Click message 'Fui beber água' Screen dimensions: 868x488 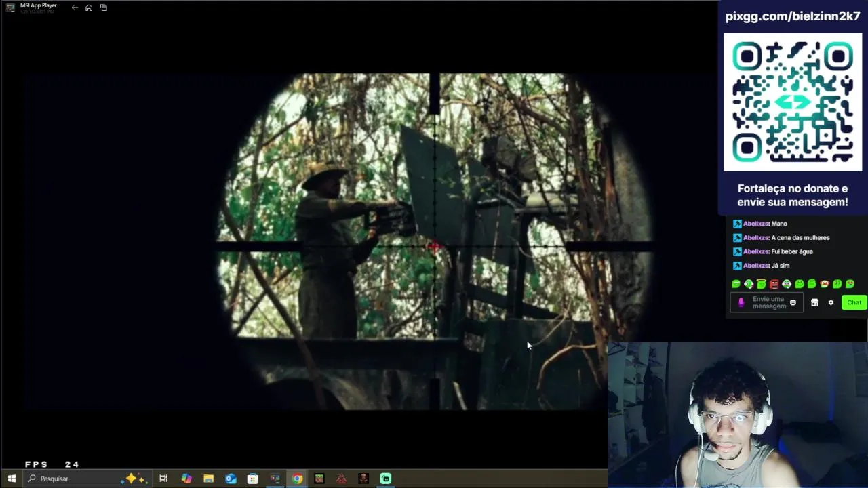(x=792, y=251)
